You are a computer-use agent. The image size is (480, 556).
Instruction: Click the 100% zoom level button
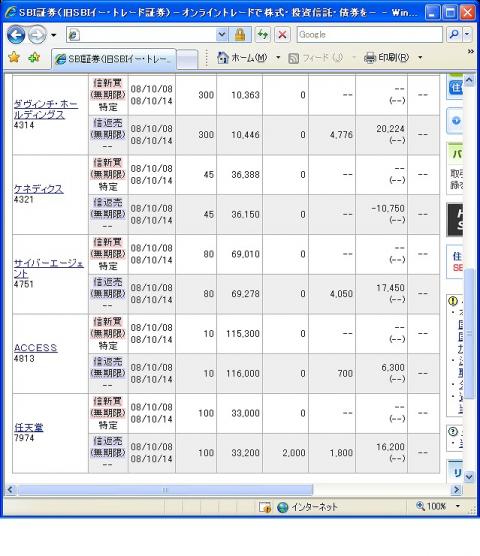432,506
